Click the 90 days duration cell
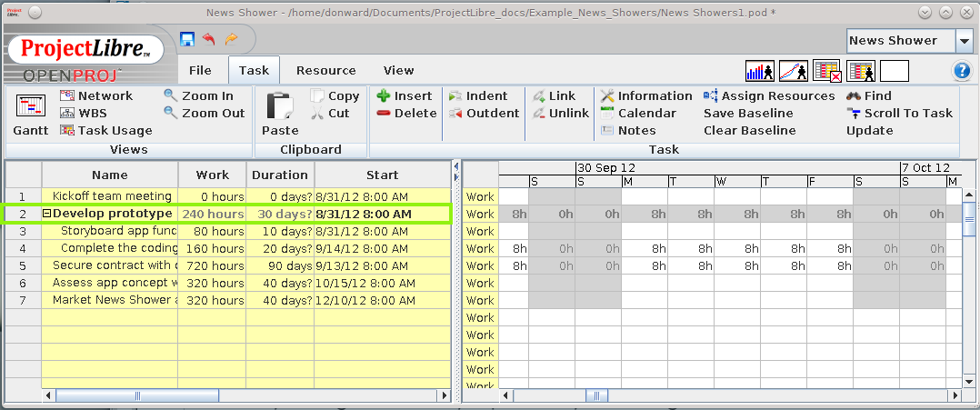Viewport: 980px width, 410px height. tap(280, 265)
